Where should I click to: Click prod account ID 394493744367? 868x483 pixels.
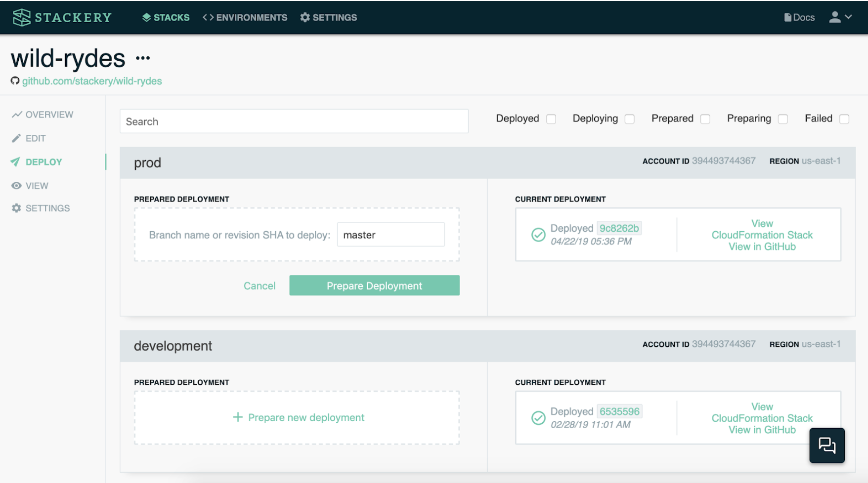(x=724, y=161)
